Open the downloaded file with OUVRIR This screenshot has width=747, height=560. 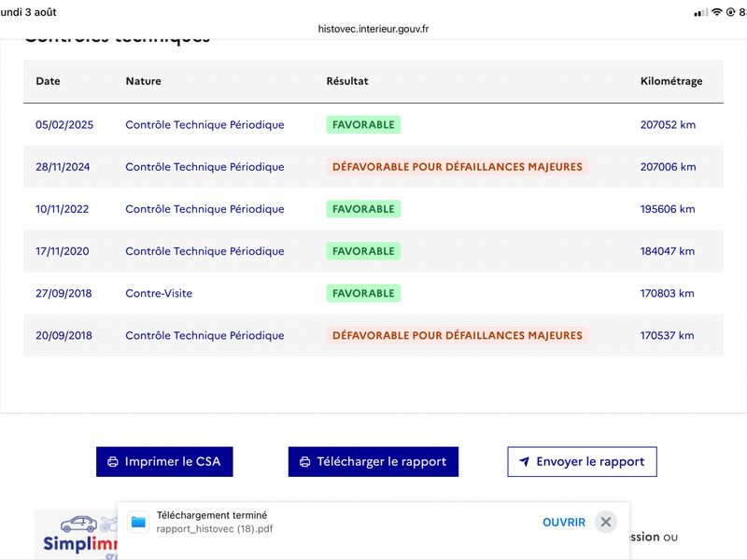(x=564, y=523)
